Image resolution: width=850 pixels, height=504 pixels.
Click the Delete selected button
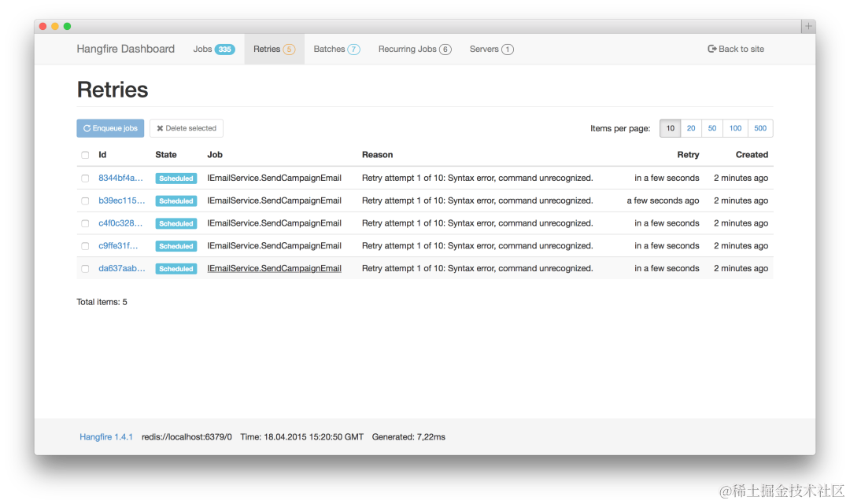[187, 128]
